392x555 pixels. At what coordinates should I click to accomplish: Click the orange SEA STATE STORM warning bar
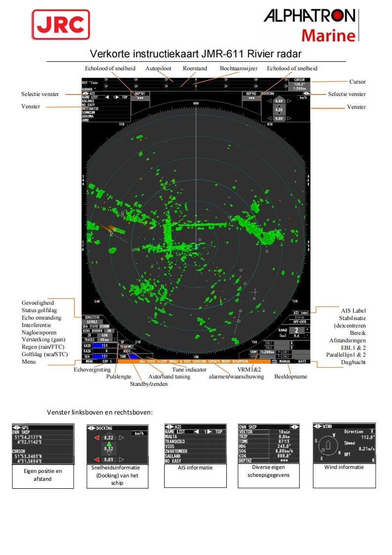[x=194, y=362]
